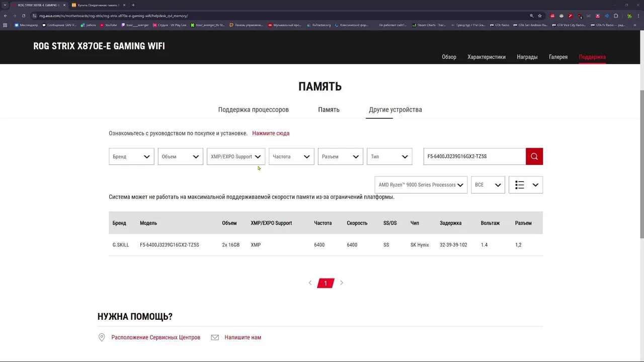Image resolution: width=644 pixels, height=362 pixels.
Task: Expand the Бренд filter dropdown
Action: tap(131, 156)
